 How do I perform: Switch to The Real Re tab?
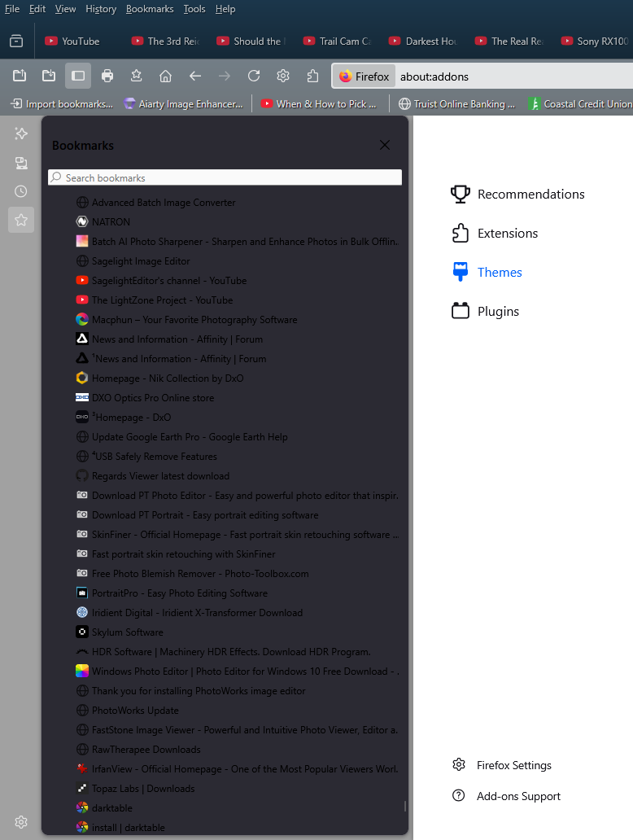tap(510, 42)
